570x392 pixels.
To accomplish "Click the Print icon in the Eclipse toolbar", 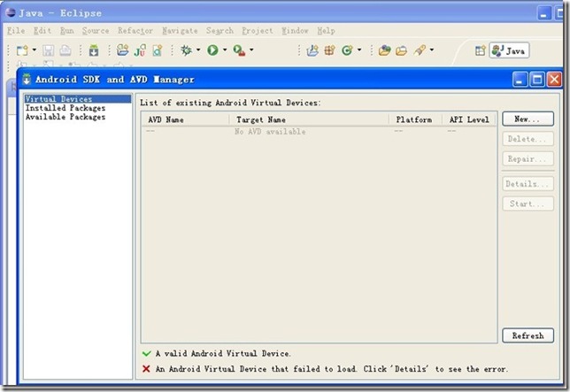I will pyautogui.click(x=65, y=50).
